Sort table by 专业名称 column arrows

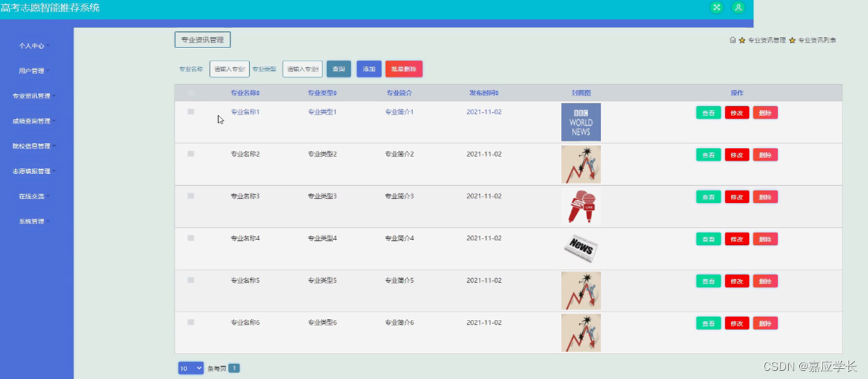pyautogui.click(x=258, y=93)
